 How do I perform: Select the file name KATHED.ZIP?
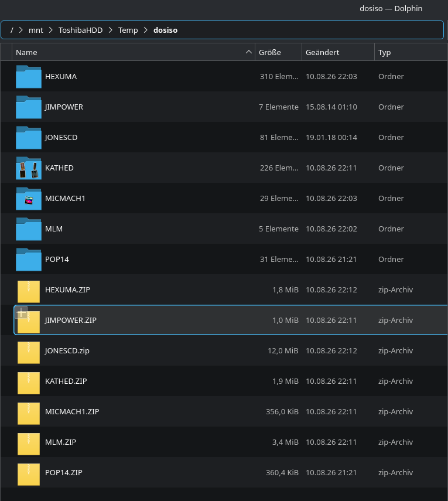(x=66, y=381)
